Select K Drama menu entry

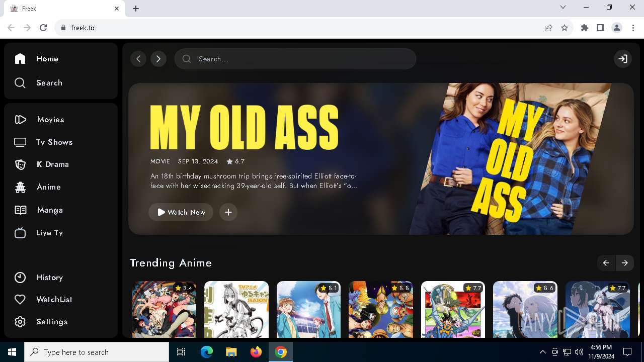click(53, 164)
